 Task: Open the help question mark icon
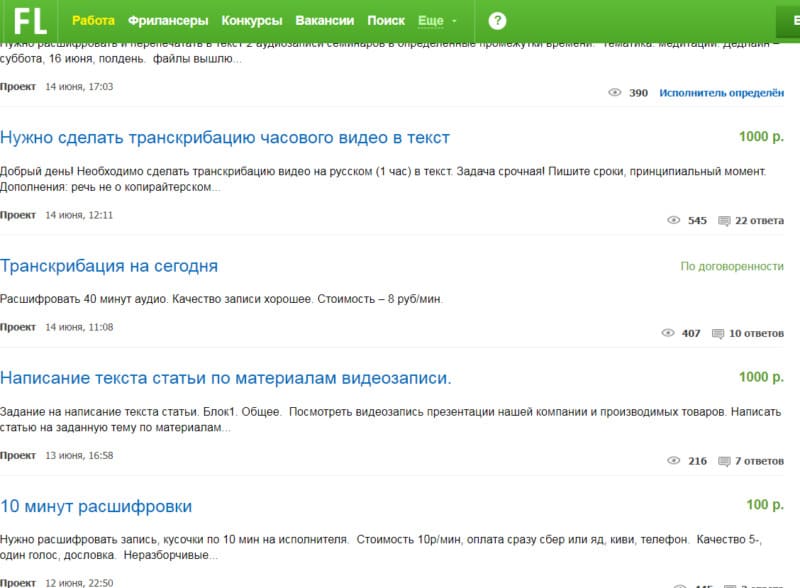[497, 21]
